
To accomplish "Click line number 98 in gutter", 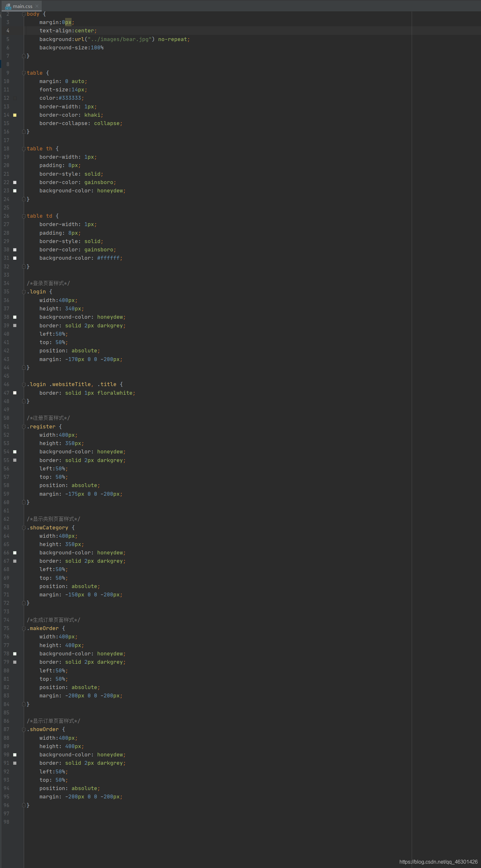I will (x=6, y=822).
